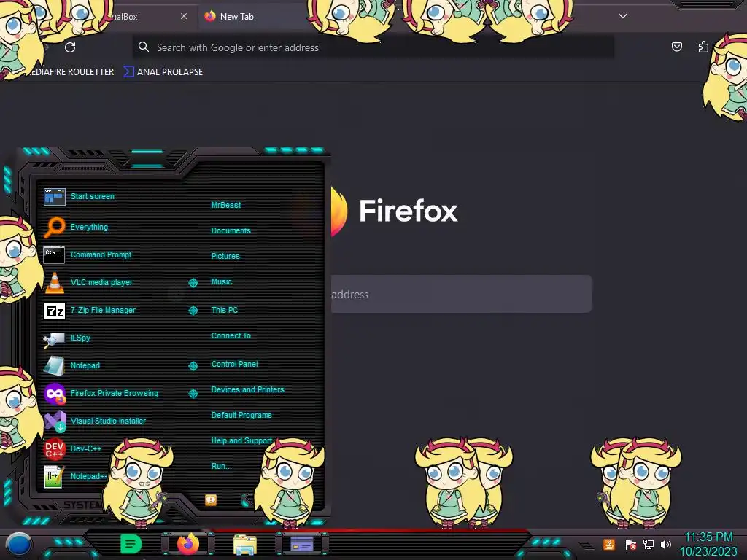
Task: Select Connect To in the start menu
Action: (231, 335)
